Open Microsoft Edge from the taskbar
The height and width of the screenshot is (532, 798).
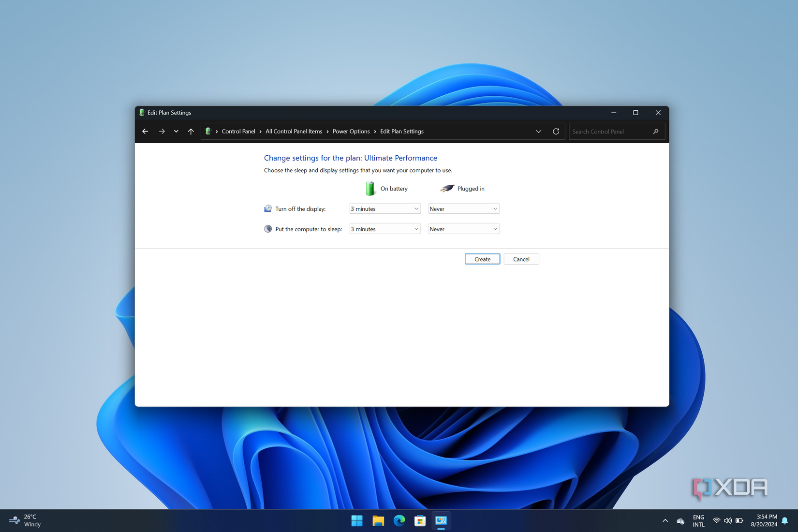(399, 521)
